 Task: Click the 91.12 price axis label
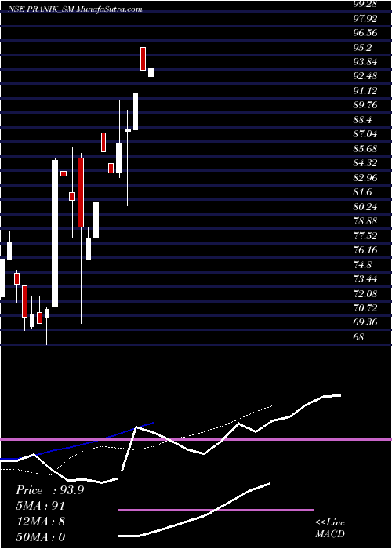coord(365,91)
